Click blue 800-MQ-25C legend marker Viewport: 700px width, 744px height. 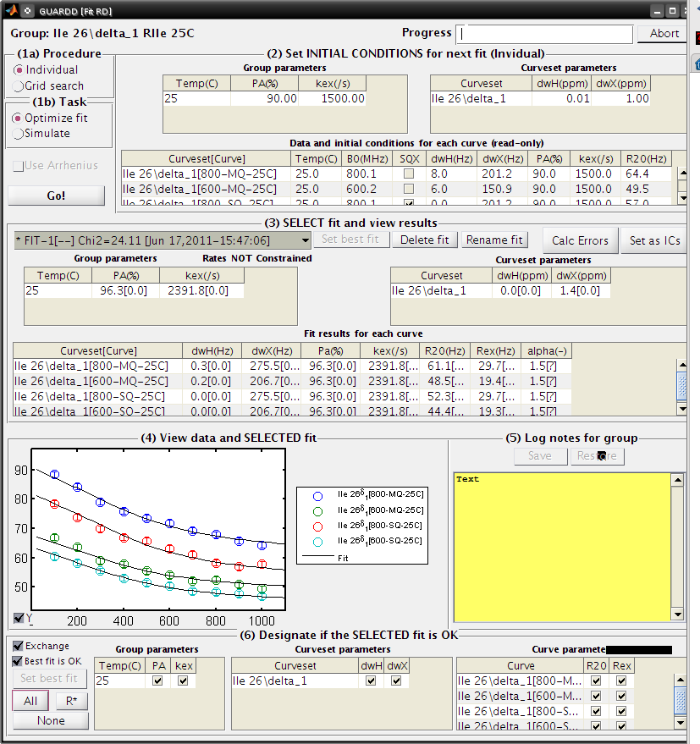[x=318, y=496]
